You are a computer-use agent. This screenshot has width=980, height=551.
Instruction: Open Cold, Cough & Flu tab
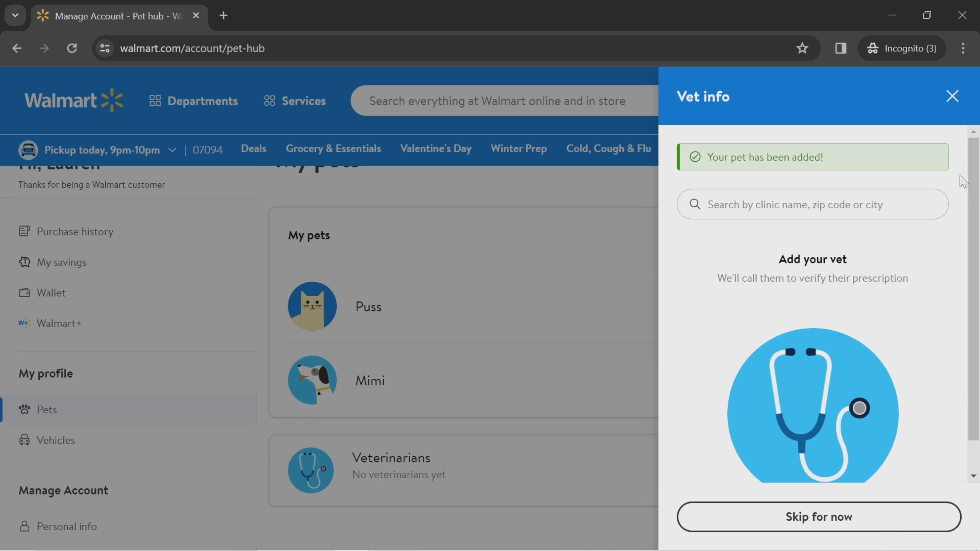(608, 149)
